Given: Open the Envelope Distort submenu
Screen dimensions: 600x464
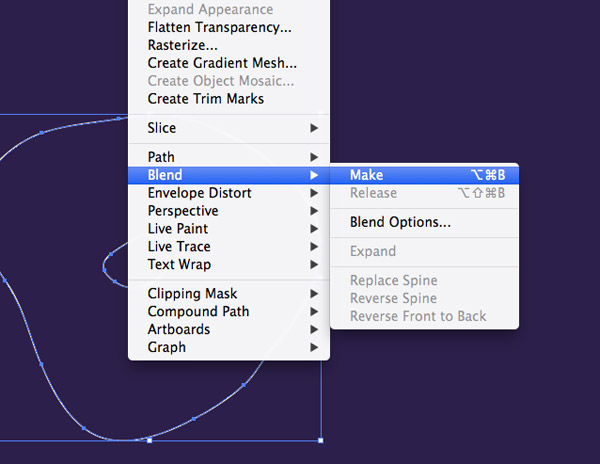Looking at the screenshot, I should click(x=199, y=193).
